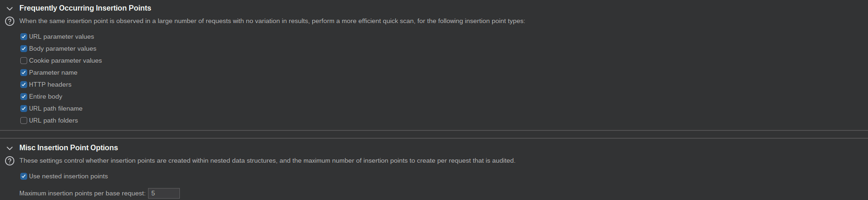Click the description text about nested data structures
The image size is (868, 200).
268,161
